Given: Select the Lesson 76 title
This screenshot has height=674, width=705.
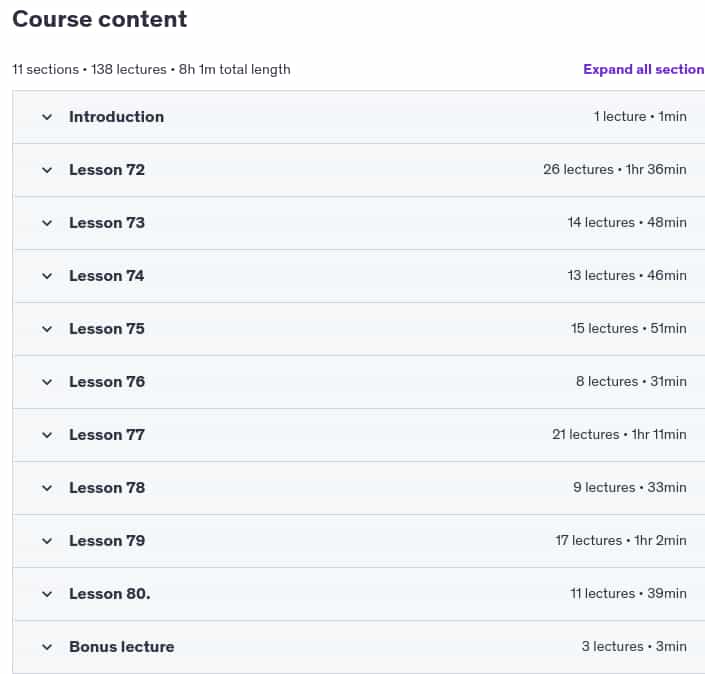Looking at the screenshot, I should [107, 382].
